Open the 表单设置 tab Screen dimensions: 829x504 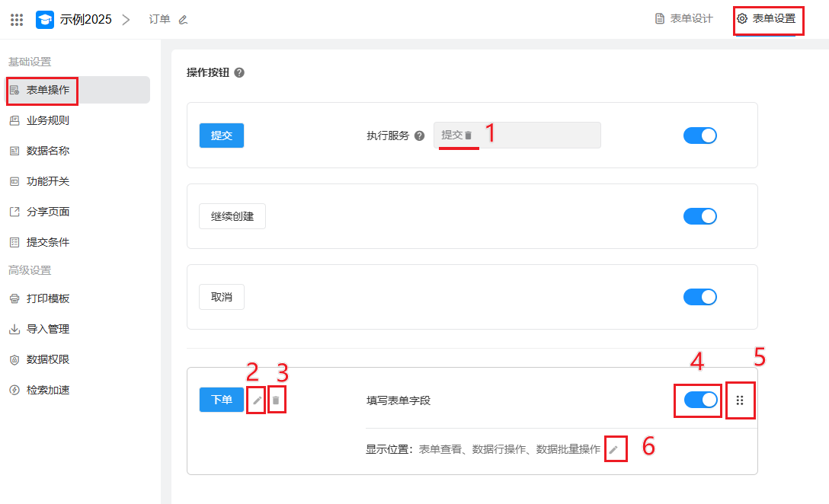767,19
